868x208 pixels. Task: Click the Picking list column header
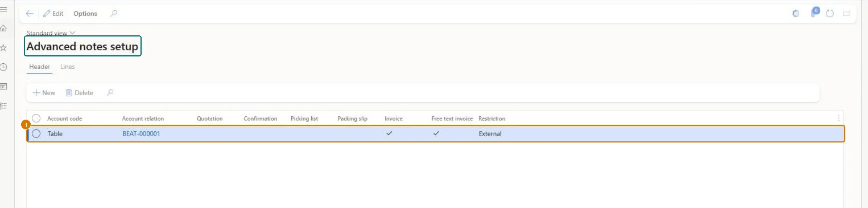pos(304,119)
